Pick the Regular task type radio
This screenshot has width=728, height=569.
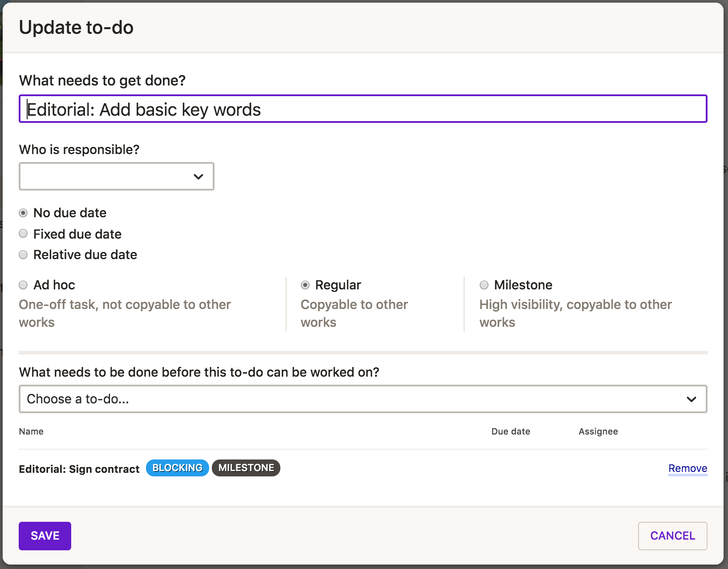305,285
